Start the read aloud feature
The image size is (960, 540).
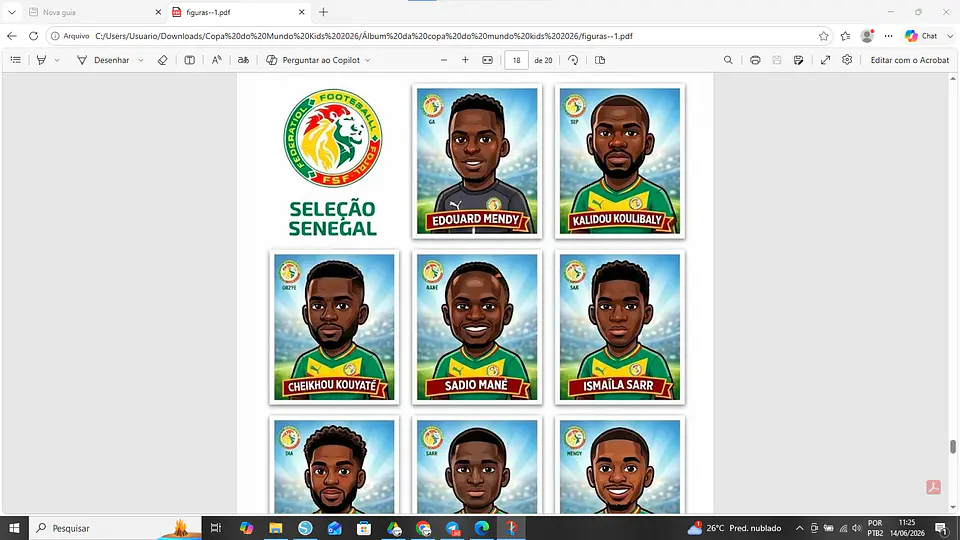[x=217, y=60]
